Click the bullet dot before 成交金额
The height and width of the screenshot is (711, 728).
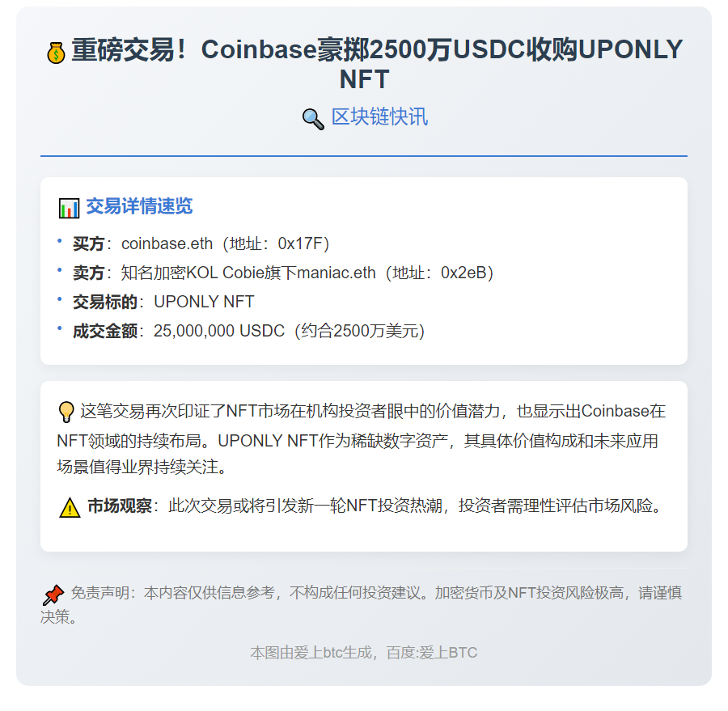click(60, 328)
